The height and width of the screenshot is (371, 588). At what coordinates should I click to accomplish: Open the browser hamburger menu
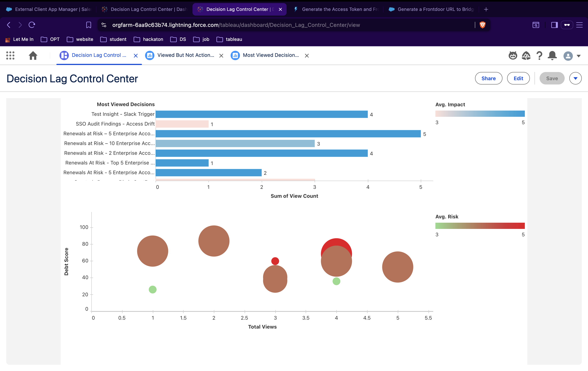(x=579, y=25)
